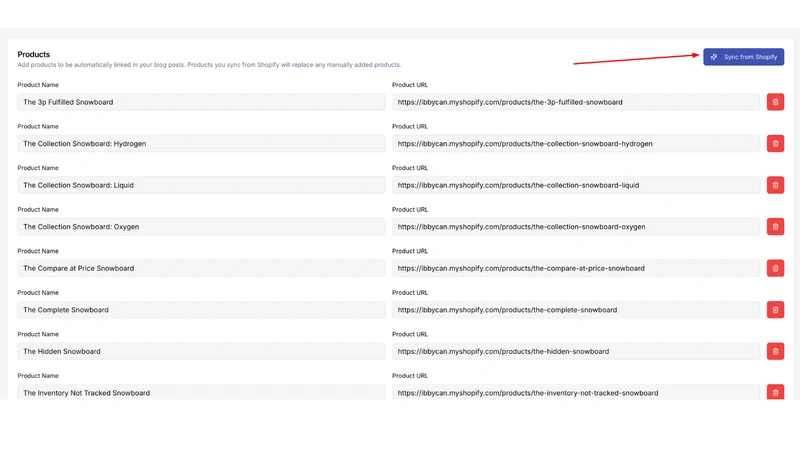Delete the Collection Snowboard: Hydrogen row

(775, 143)
